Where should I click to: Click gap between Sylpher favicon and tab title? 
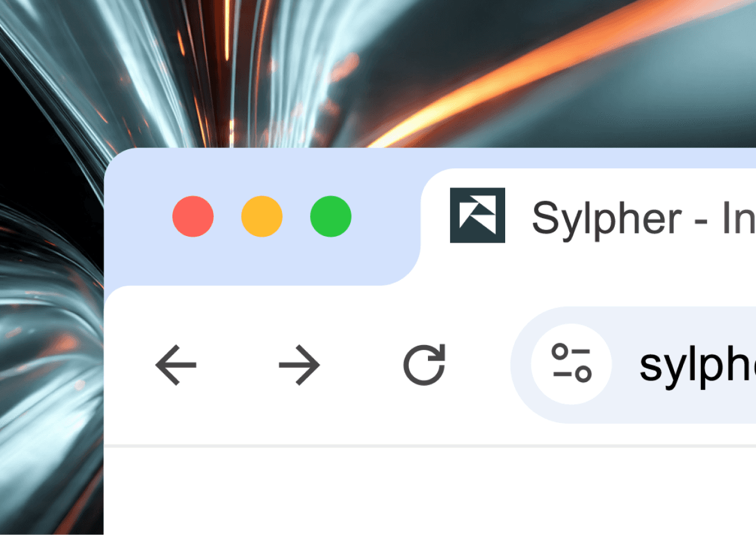point(518,216)
